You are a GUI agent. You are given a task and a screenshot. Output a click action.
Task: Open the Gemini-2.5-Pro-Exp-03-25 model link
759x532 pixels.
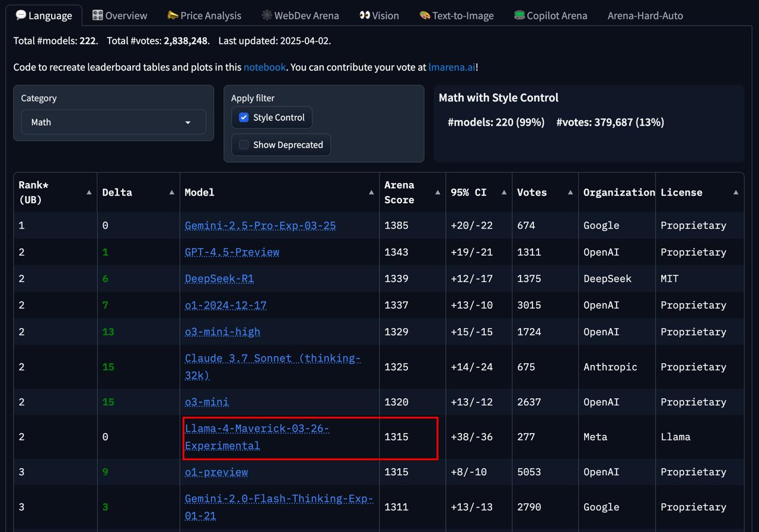pyautogui.click(x=260, y=225)
